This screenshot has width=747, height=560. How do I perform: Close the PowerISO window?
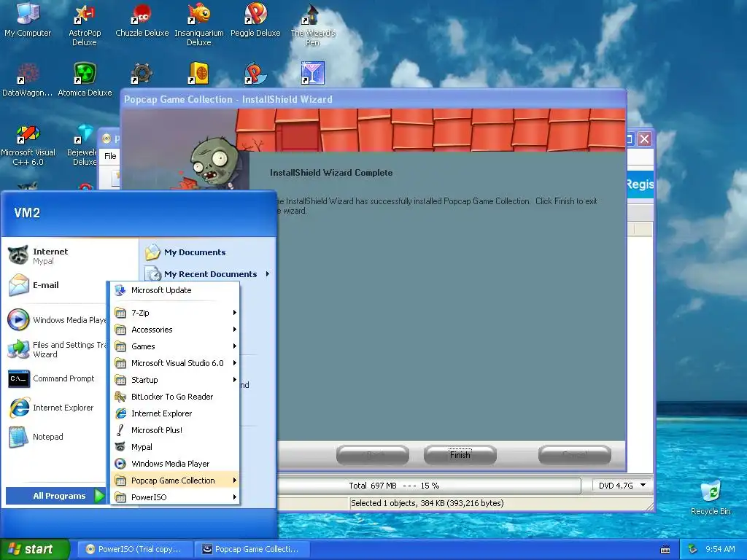(645, 139)
